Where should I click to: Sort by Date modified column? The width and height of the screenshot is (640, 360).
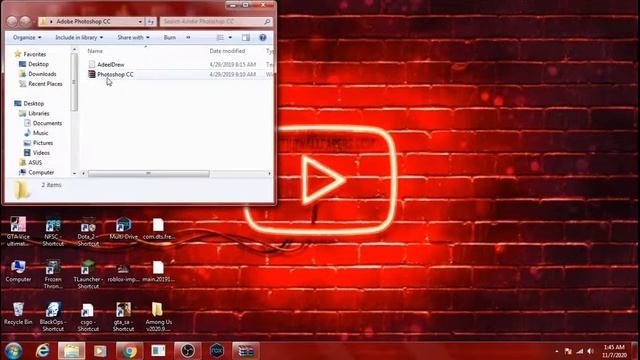(227, 51)
